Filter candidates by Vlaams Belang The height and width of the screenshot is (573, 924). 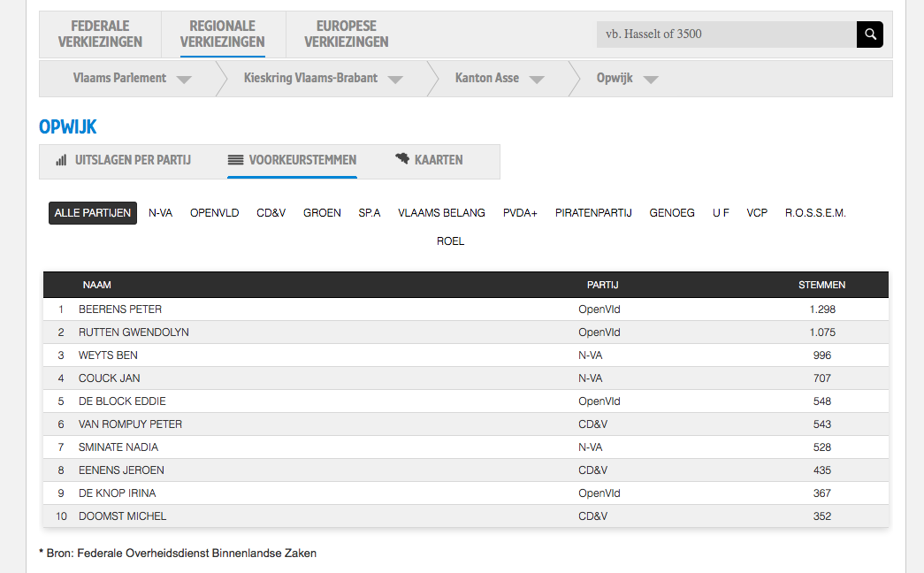tap(441, 213)
